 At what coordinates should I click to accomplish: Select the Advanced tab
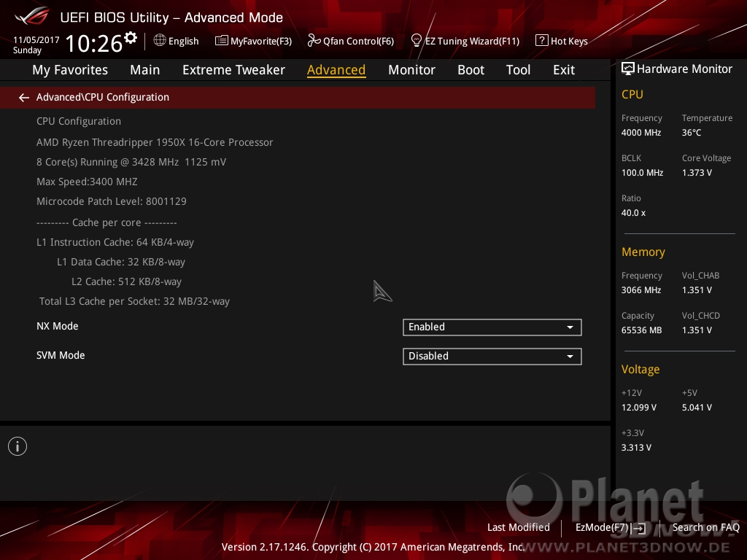tap(336, 70)
